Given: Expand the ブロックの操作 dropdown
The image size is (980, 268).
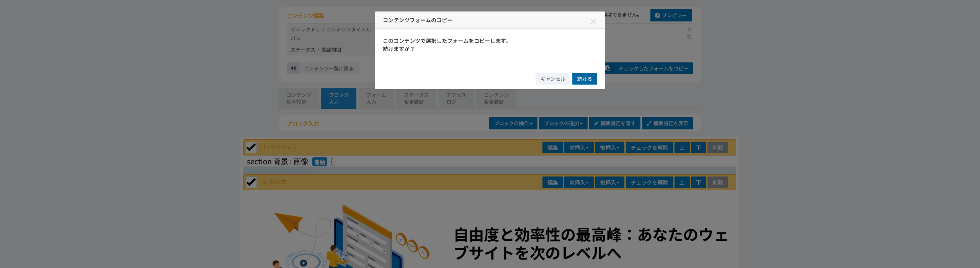Looking at the screenshot, I should click(513, 123).
